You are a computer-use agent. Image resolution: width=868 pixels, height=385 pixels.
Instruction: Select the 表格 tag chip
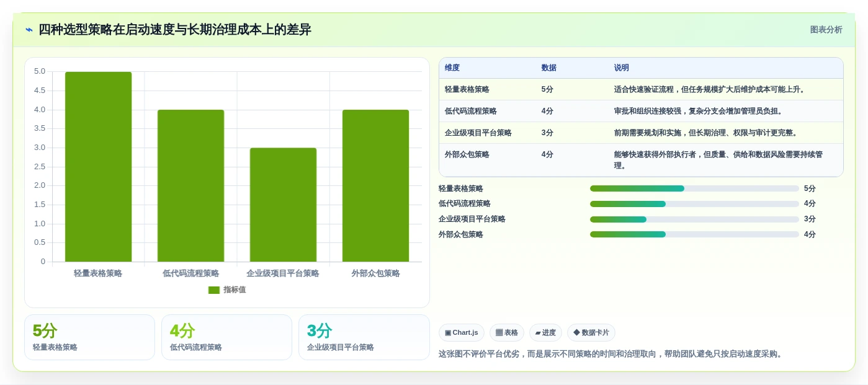coord(507,333)
